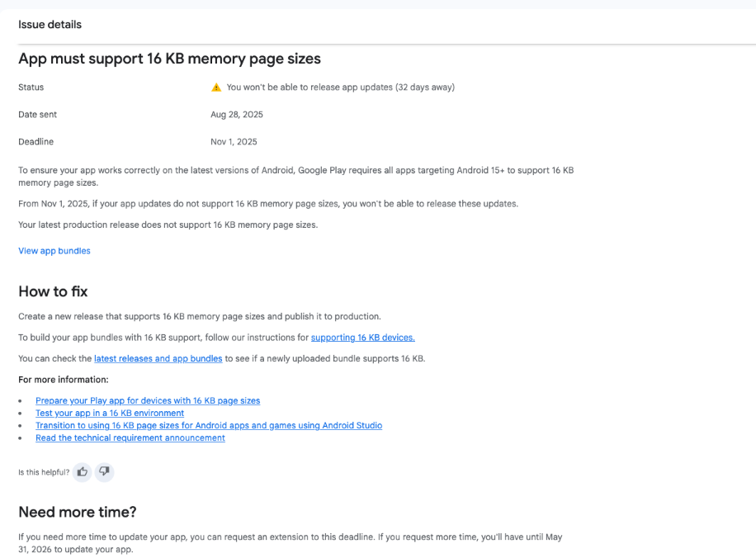Open Prepare your Play app link
756x558 pixels.
[x=148, y=400]
